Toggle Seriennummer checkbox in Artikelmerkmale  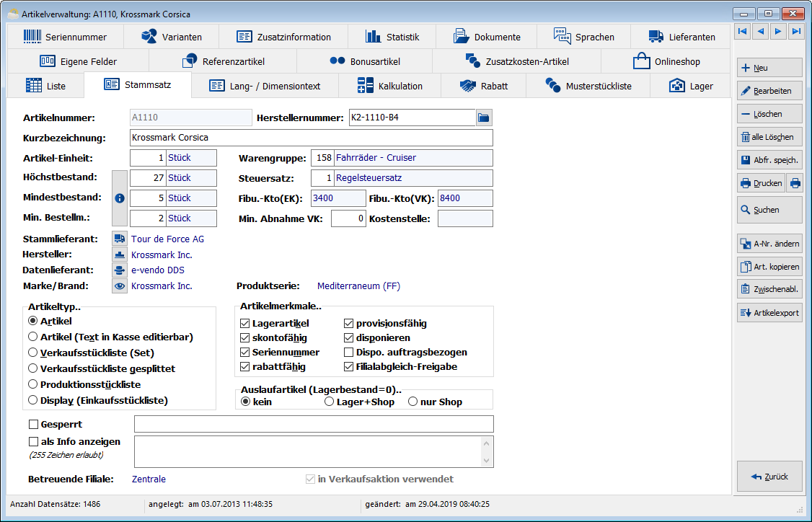coord(245,353)
